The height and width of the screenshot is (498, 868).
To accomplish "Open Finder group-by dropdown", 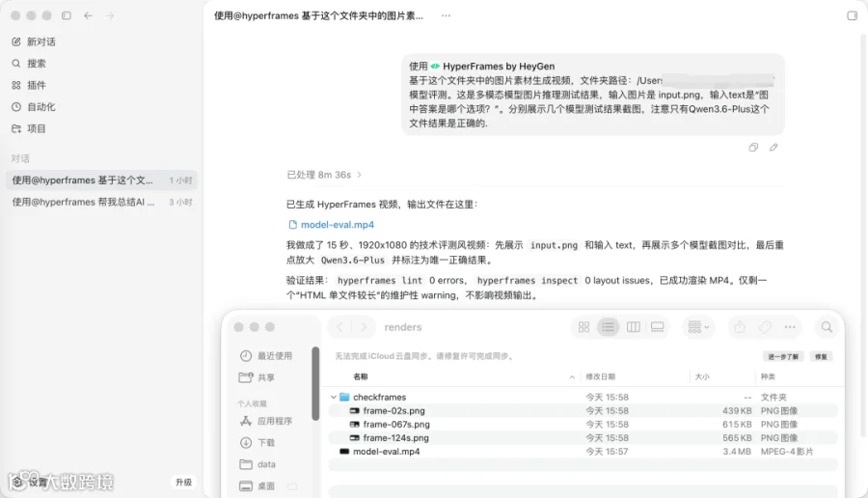I will [x=698, y=327].
